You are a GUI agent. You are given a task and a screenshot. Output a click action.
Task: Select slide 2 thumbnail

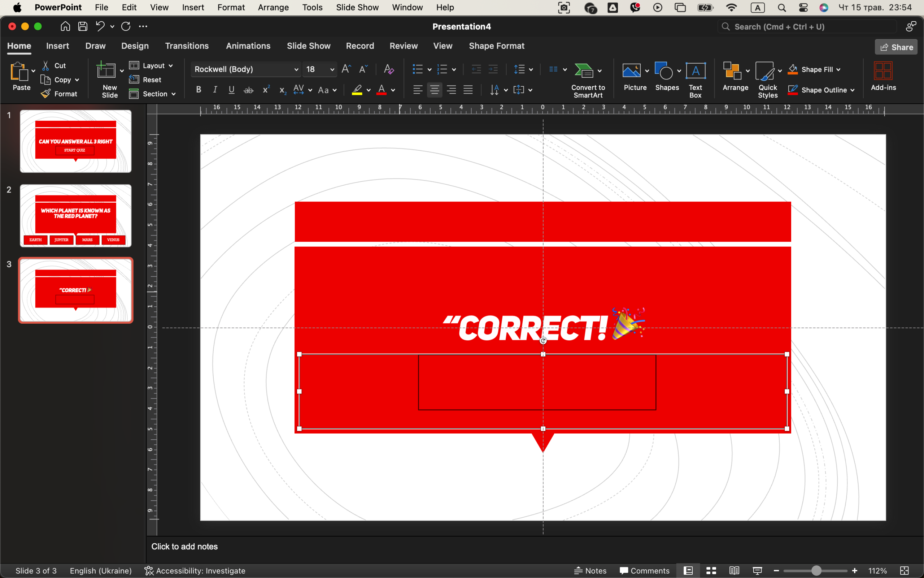coord(75,216)
